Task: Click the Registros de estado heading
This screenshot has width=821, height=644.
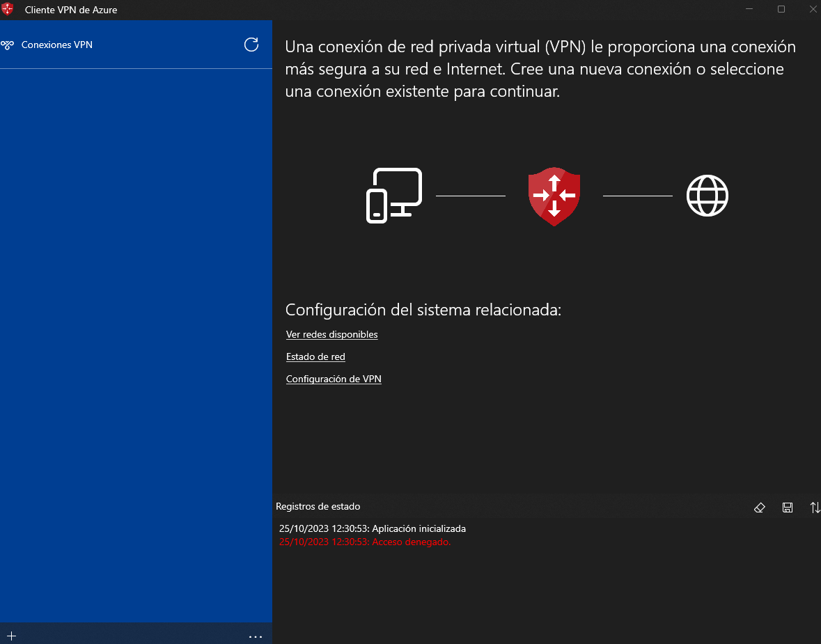Action: 318,506
